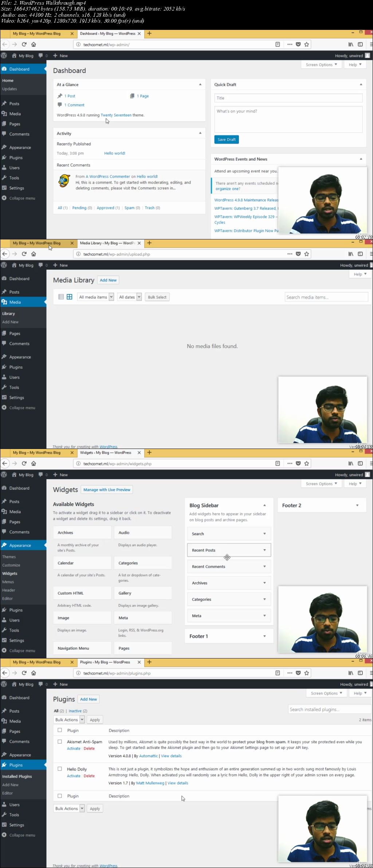Switch to the Dashboard browser tab in the top frame
The image size is (373, 868).
pos(107,34)
